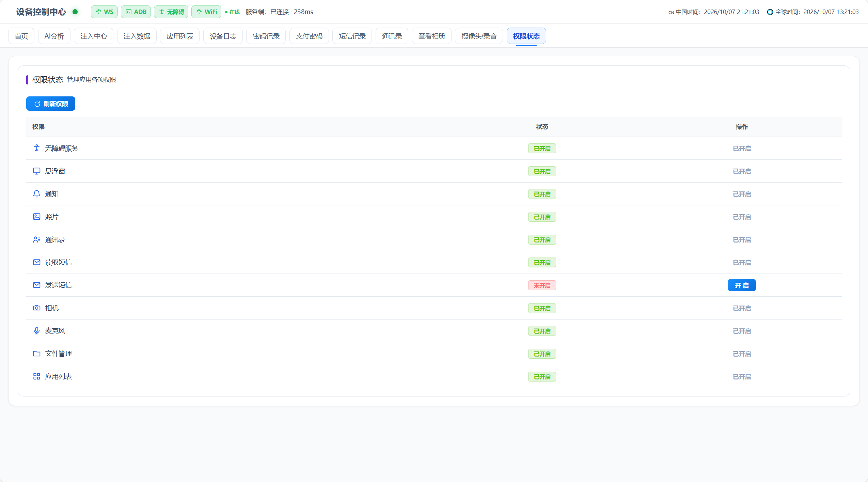Select the 权限状态 tab

pyautogui.click(x=526, y=36)
